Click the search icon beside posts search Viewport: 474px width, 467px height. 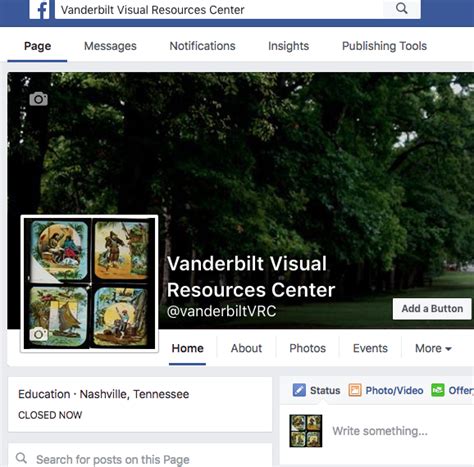coord(21,458)
